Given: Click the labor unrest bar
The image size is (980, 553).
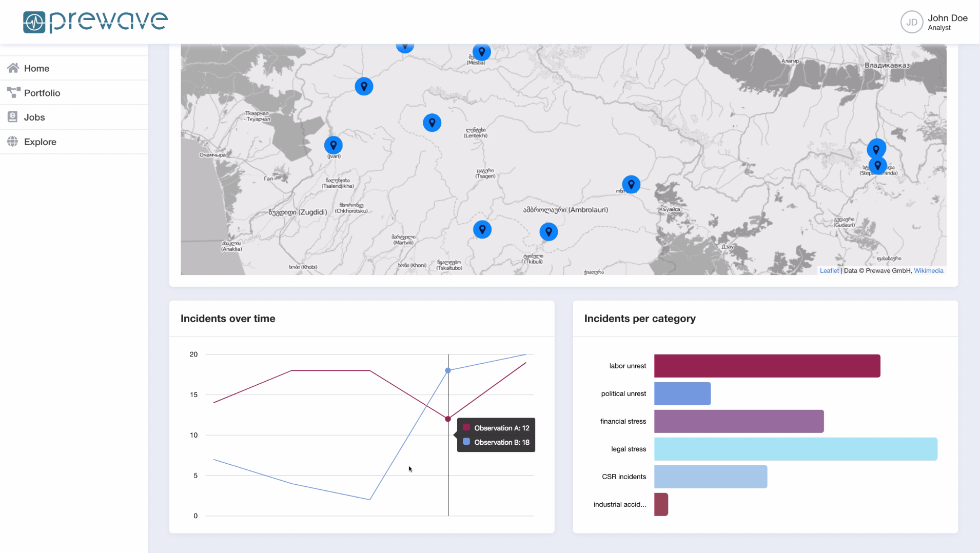Looking at the screenshot, I should 767,366.
